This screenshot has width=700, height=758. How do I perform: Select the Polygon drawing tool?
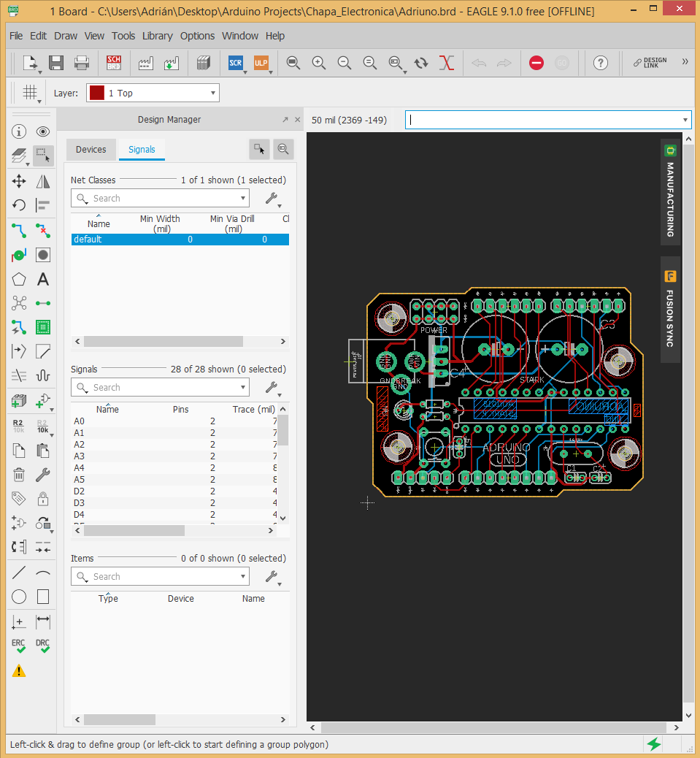tap(19, 279)
